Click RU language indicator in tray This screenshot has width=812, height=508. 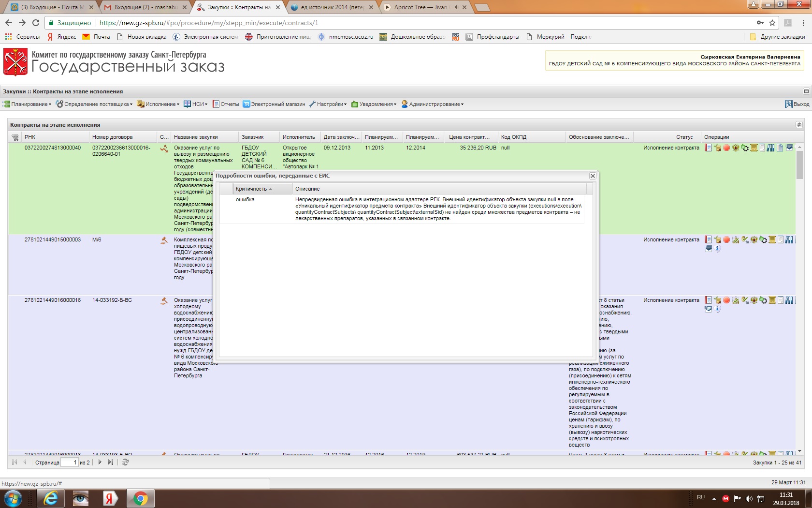(x=701, y=497)
